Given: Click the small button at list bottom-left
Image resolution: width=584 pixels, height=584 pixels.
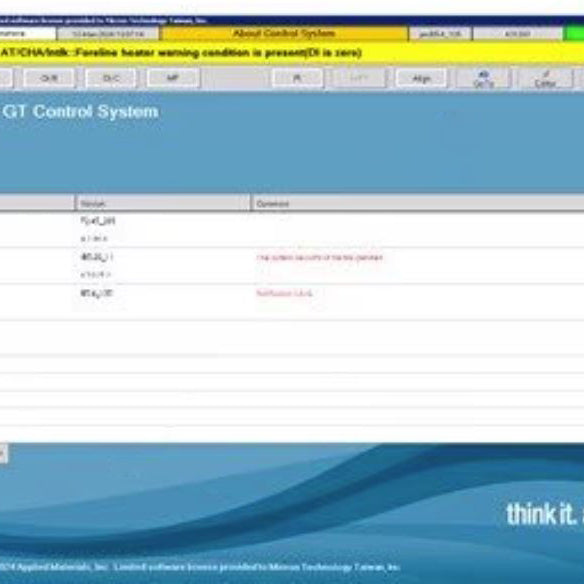Looking at the screenshot, I should 3,453.
